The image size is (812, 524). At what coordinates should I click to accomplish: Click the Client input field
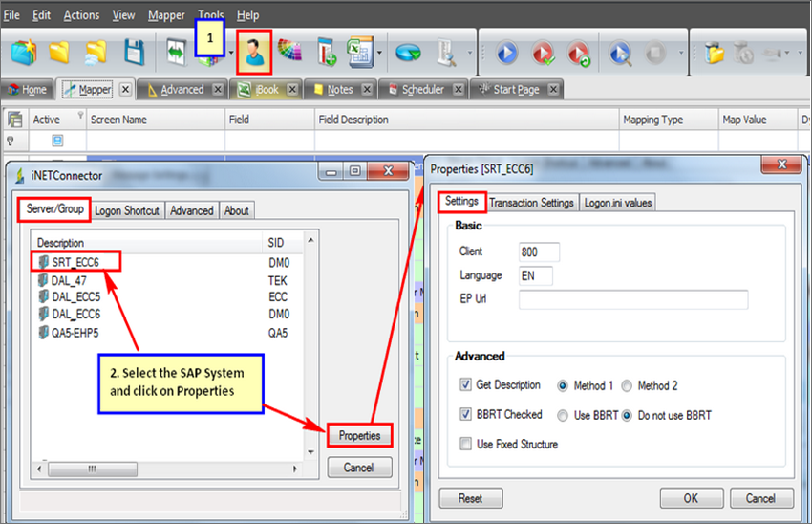click(539, 251)
